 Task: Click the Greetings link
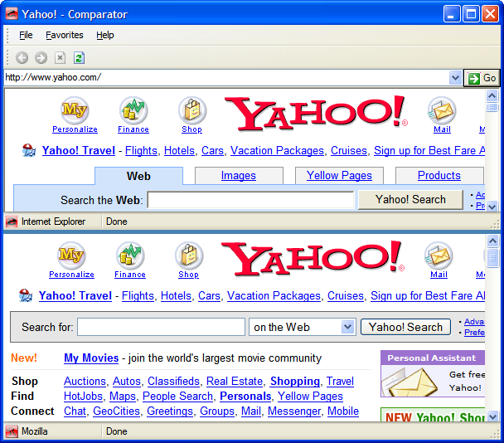click(170, 411)
